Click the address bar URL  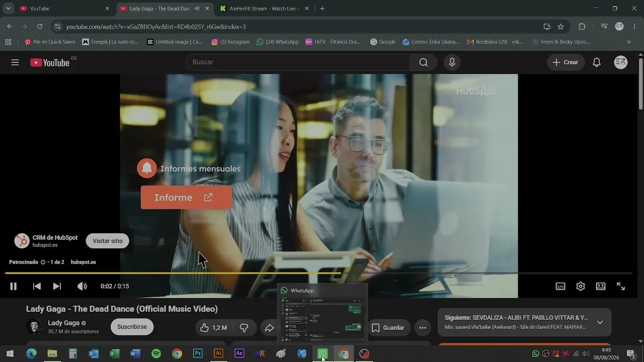[156, 27]
